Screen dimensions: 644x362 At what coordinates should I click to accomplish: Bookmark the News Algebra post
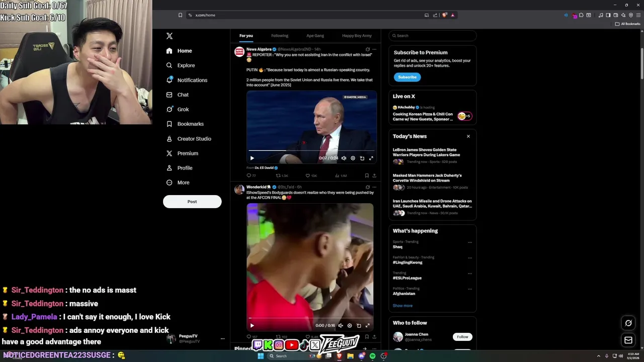(x=367, y=175)
